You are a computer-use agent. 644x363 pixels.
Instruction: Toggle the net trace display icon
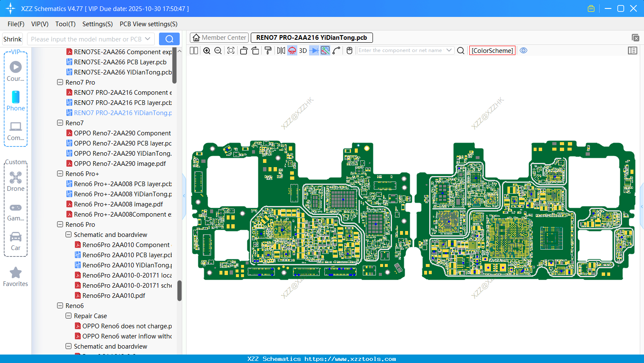325,51
